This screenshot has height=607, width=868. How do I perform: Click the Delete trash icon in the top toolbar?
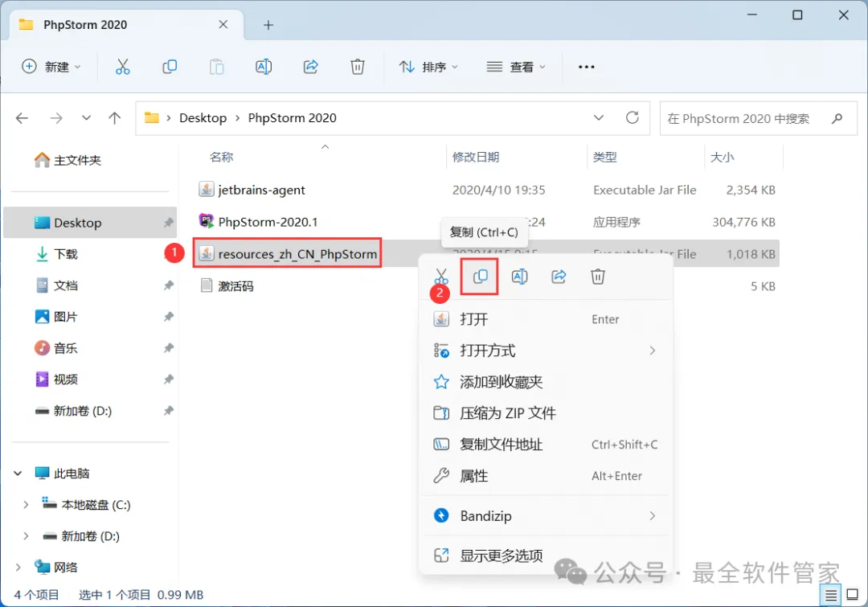(358, 67)
